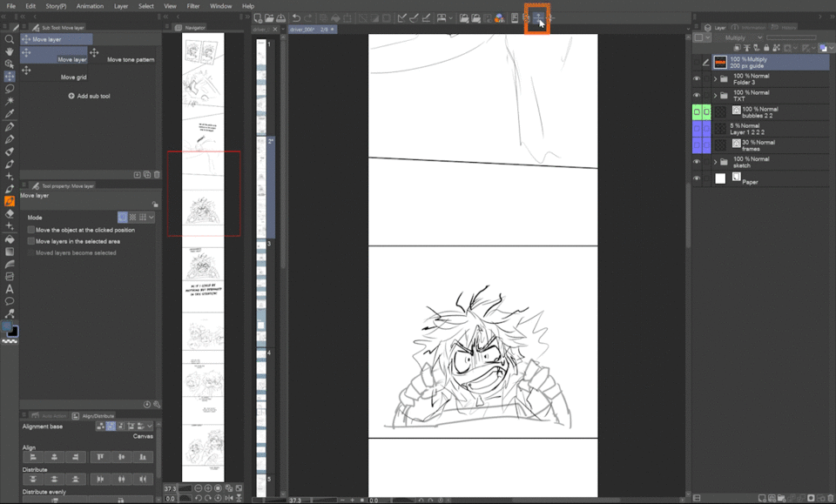Image resolution: width=836 pixels, height=504 pixels.
Task: Click the Navigator zoom in icon
Action: 208,488
